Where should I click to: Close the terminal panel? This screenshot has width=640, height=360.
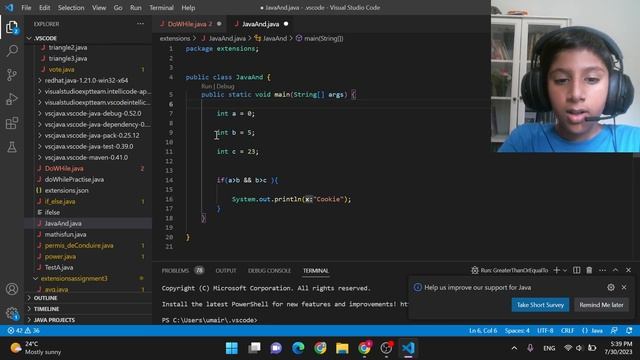click(x=629, y=270)
